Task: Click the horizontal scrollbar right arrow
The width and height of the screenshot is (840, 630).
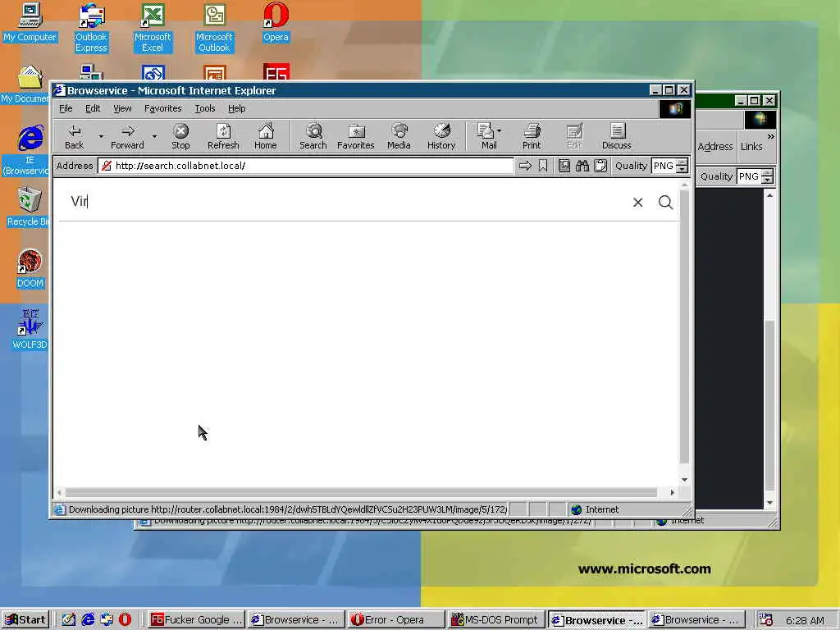Action: coord(672,492)
